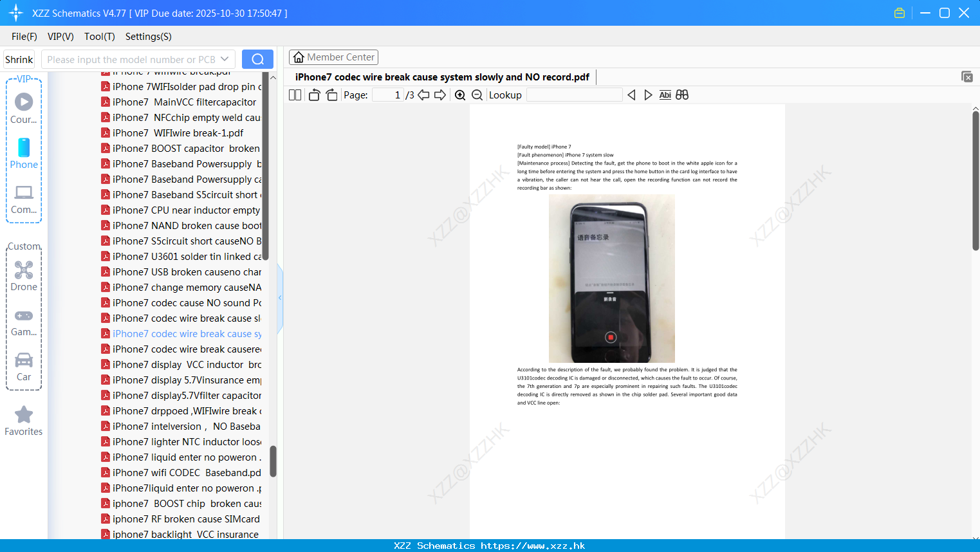Rotate page clockwise
This screenshot has height=552, width=980.
point(331,95)
